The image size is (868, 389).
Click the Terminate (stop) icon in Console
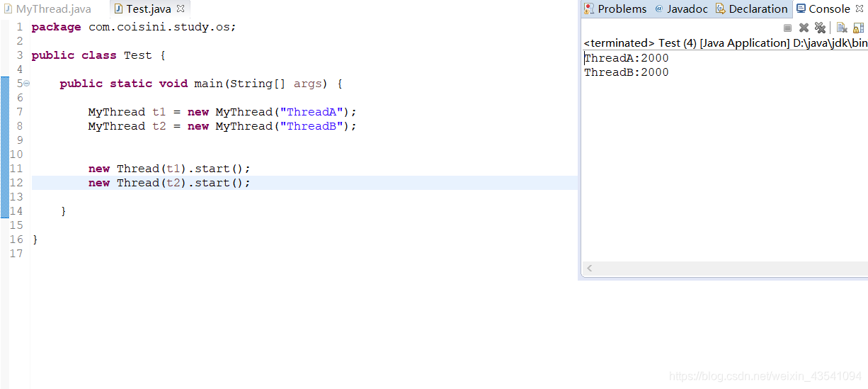pyautogui.click(x=787, y=28)
